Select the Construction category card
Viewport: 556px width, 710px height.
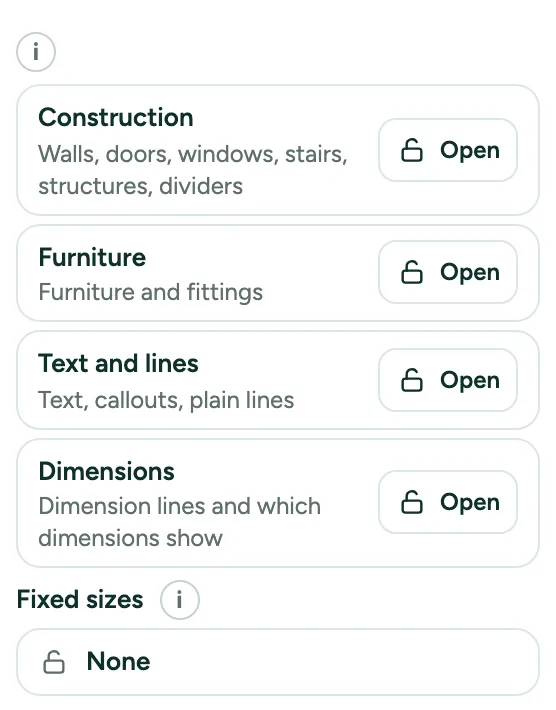pyautogui.click(x=278, y=150)
